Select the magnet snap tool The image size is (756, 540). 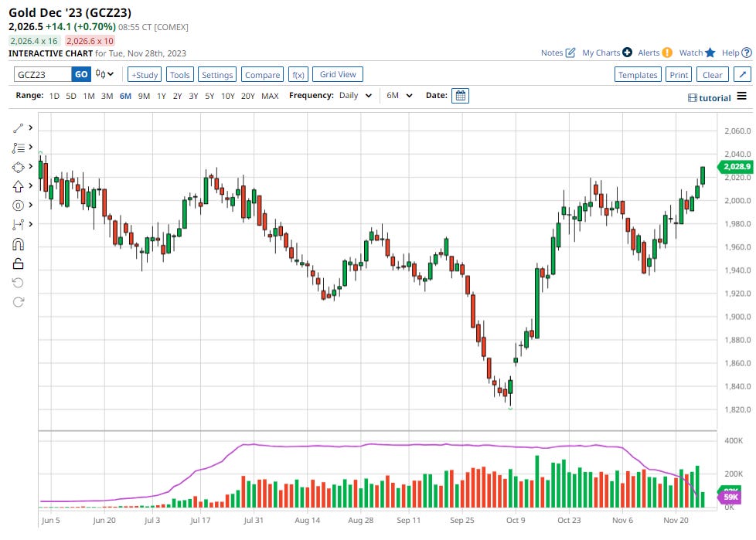tap(19, 244)
